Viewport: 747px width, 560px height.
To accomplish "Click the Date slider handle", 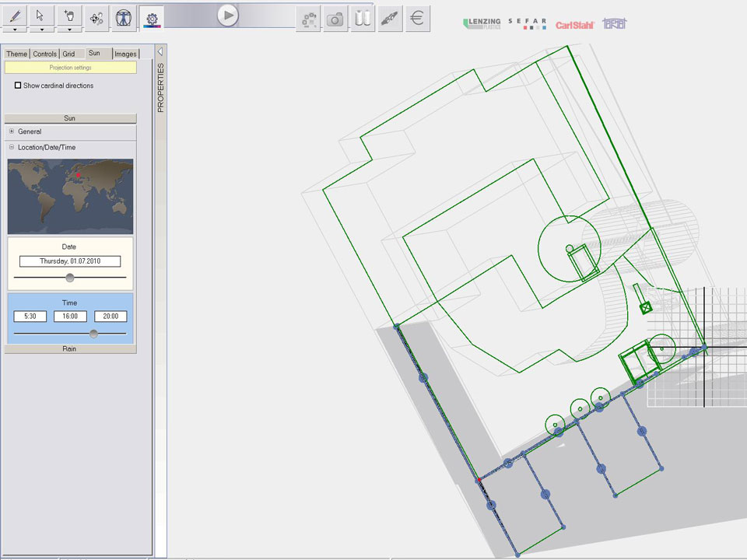I will (70, 278).
